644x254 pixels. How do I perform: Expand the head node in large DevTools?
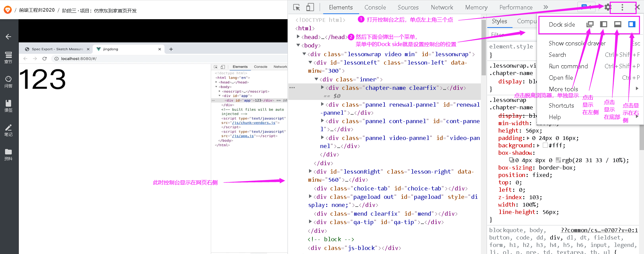click(298, 36)
